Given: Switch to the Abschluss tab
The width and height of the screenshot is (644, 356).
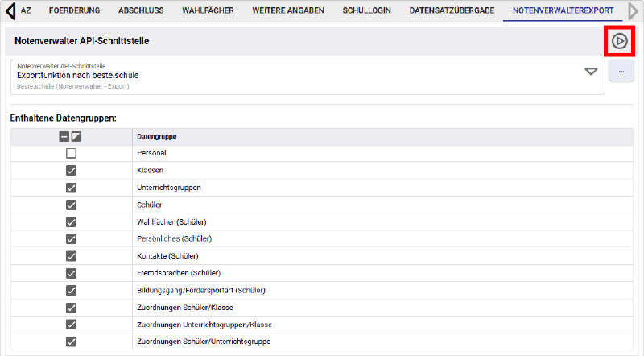Looking at the screenshot, I should point(141,11).
